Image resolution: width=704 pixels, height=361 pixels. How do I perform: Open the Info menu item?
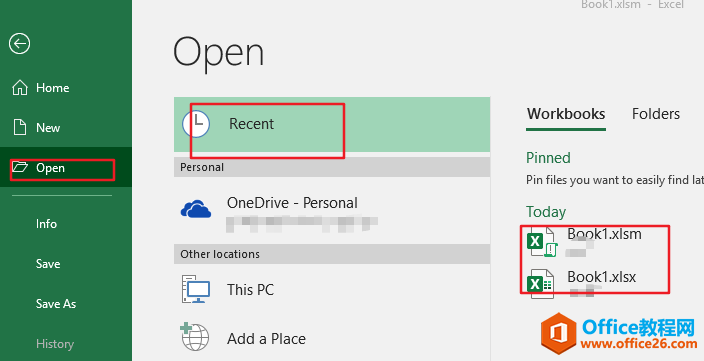pyautogui.click(x=46, y=224)
